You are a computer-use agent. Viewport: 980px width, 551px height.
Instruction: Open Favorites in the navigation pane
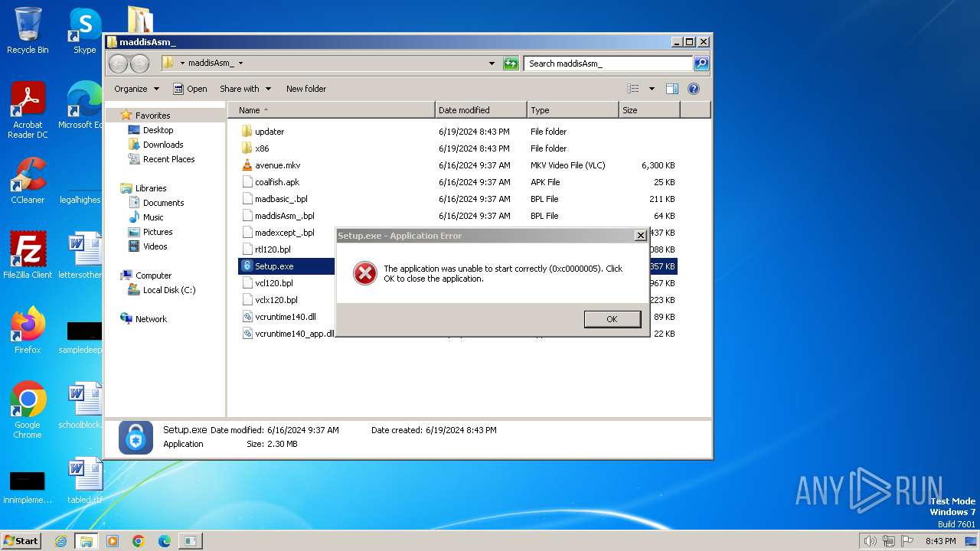[x=152, y=116]
